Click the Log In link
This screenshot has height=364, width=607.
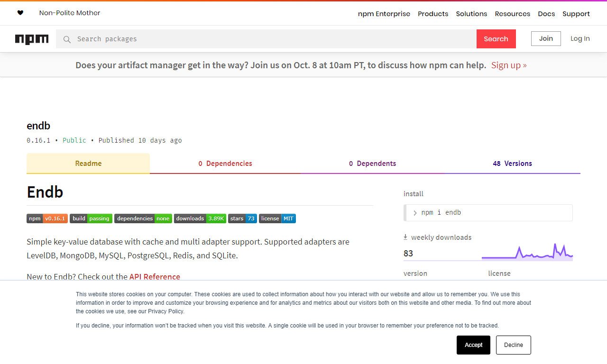[580, 38]
